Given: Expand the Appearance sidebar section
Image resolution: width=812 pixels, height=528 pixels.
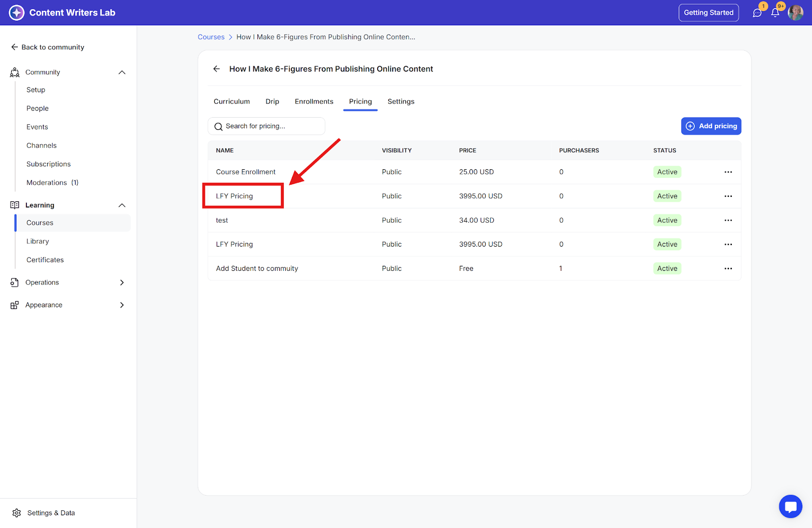Looking at the screenshot, I should (122, 305).
